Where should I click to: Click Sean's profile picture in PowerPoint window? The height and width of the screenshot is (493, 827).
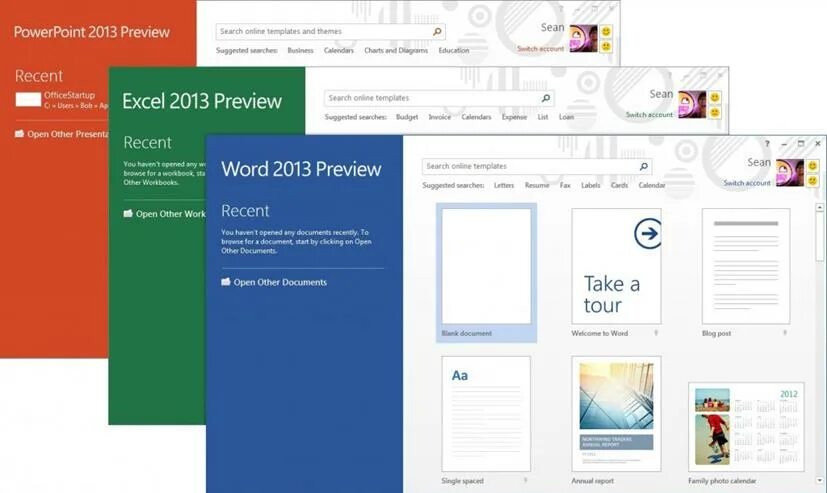(x=583, y=38)
